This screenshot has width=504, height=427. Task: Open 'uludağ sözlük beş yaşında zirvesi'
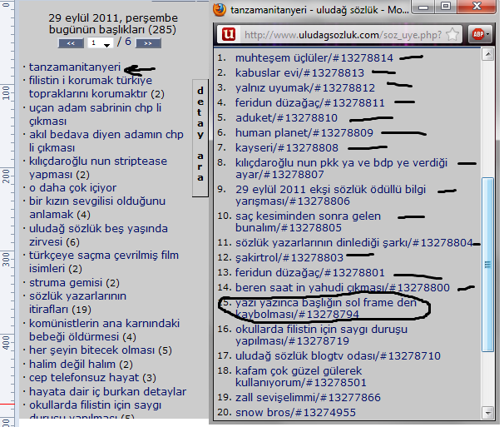(98, 236)
